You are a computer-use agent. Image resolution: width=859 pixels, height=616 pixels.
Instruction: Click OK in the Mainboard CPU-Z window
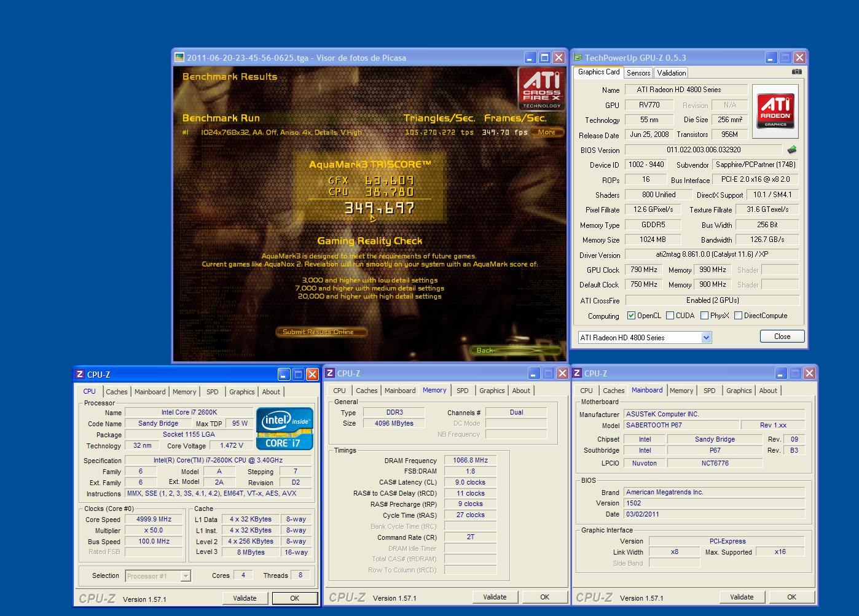coord(791,596)
